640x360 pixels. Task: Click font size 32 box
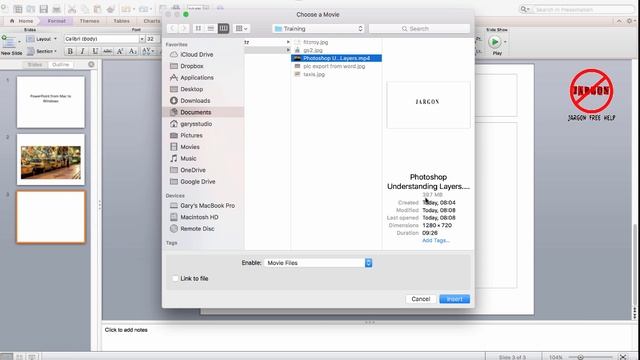(x=152, y=39)
